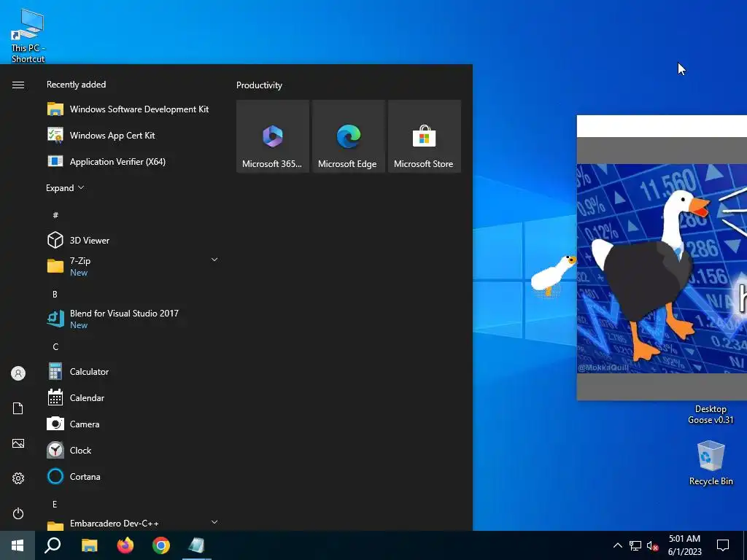Viewport: 747px width, 560px height.
Task: Open the Microsoft Edge tile
Action: click(x=348, y=136)
